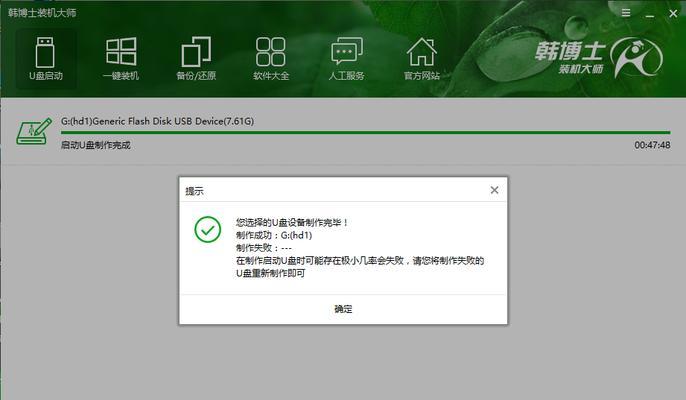Close the 韩博士装机大师 main window

(x=673, y=14)
